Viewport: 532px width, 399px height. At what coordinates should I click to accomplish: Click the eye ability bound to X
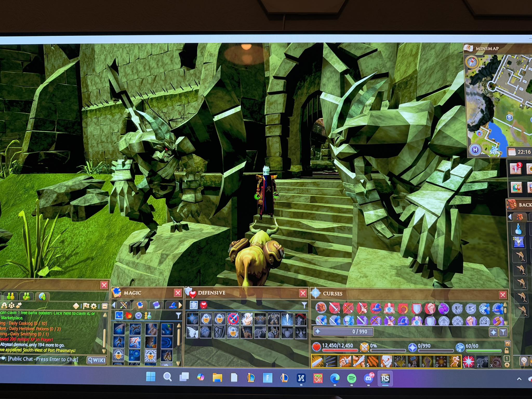click(x=496, y=361)
